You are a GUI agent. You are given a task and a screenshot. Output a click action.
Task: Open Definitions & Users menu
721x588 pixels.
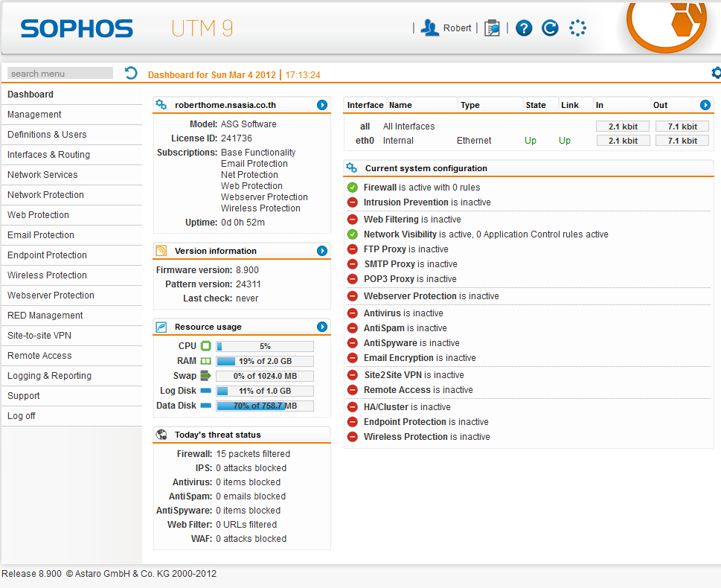[71, 135]
